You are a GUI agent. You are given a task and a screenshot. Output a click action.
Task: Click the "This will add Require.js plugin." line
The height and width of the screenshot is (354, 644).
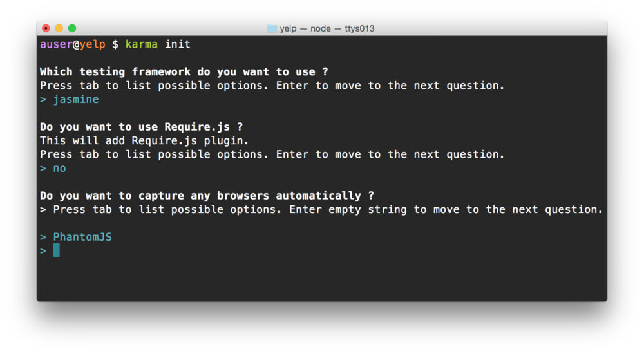pyautogui.click(x=144, y=141)
